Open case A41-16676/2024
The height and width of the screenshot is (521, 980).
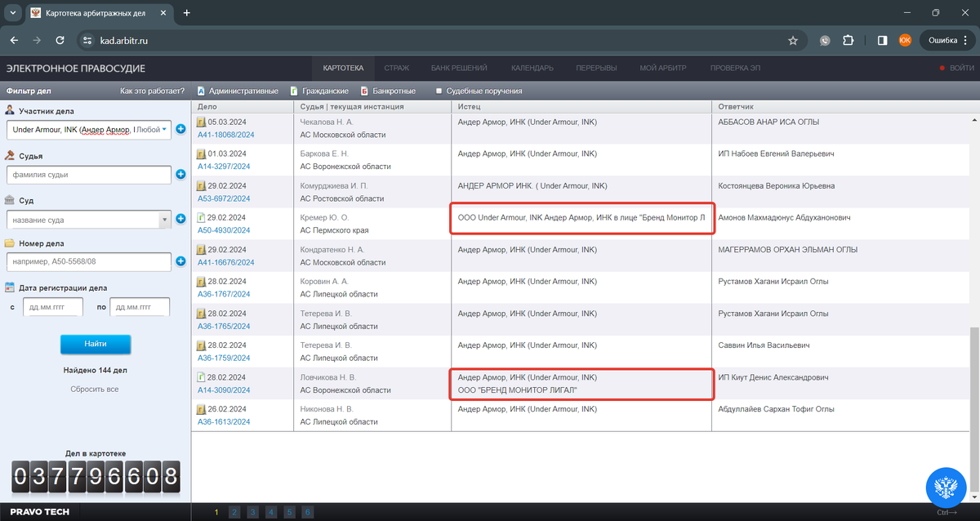226,262
